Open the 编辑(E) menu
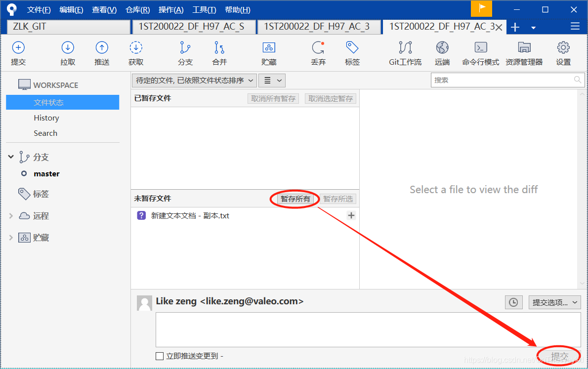The height and width of the screenshot is (369, 588). [x=71, y=10]
